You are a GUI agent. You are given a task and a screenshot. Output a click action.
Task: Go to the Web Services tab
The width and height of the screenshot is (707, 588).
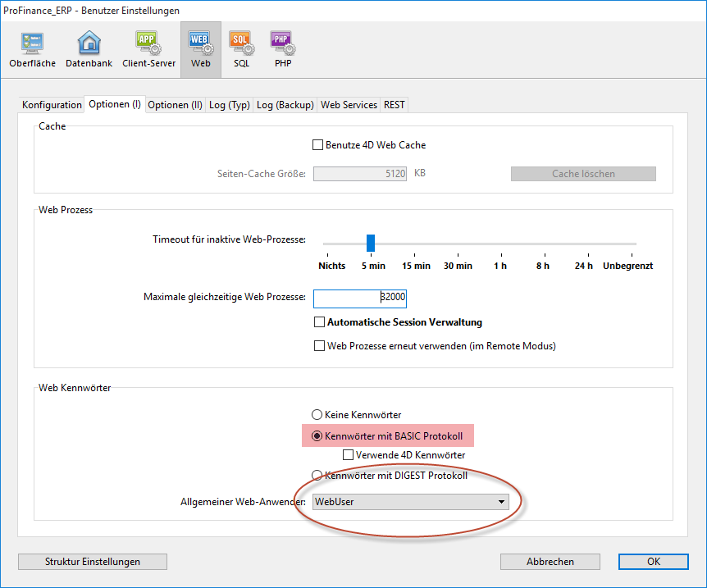click(x=349, y=105)
